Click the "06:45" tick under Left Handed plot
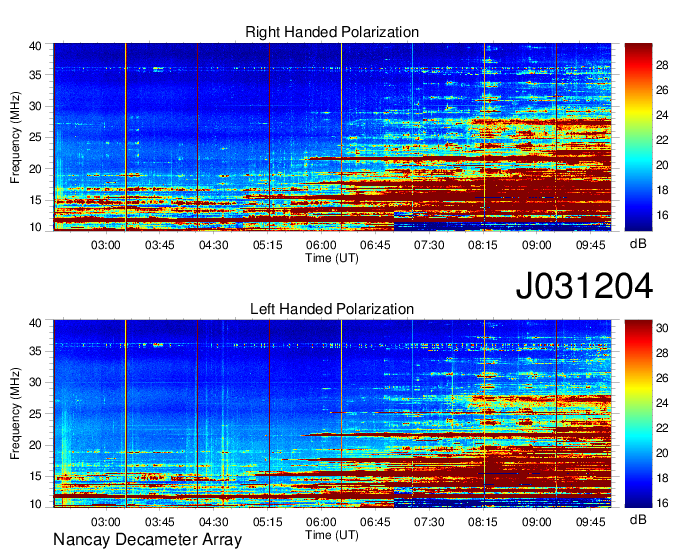Viewport: 680px width, 552px height. (375, 522)
